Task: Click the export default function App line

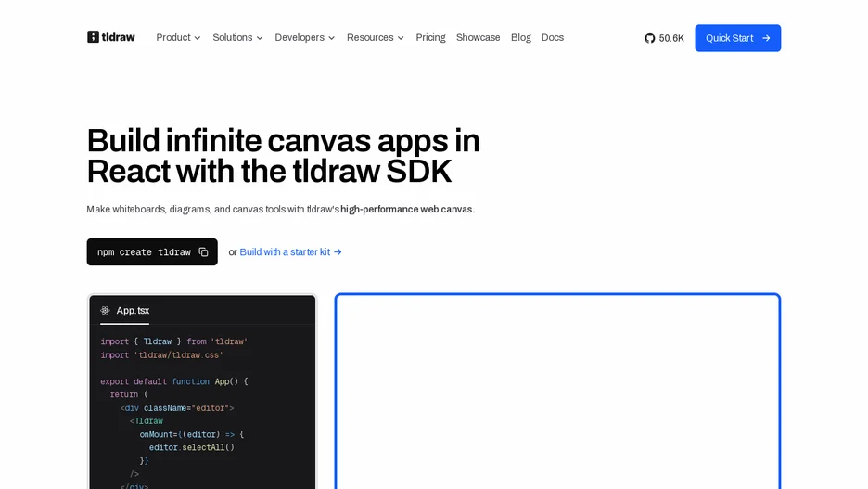Action: 174,381
